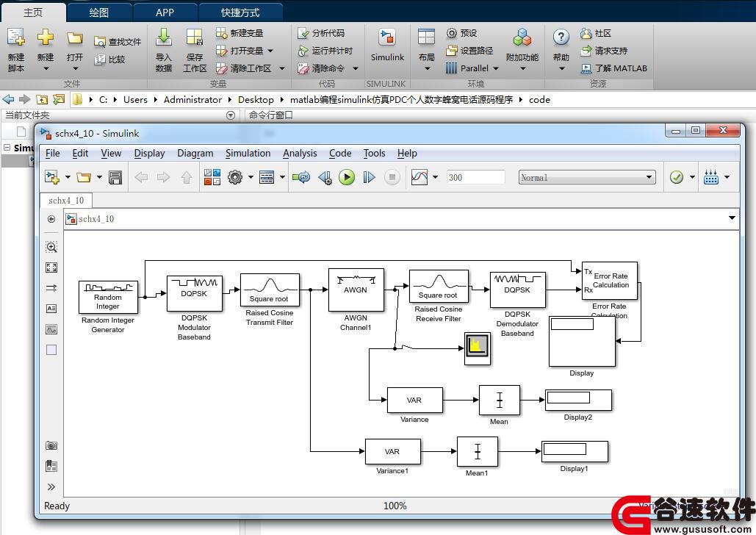Expand the Clear Commands dropdown arrow
Image resolution: width=756 pixels, height=535 pixels.
(x=356, y=68)
